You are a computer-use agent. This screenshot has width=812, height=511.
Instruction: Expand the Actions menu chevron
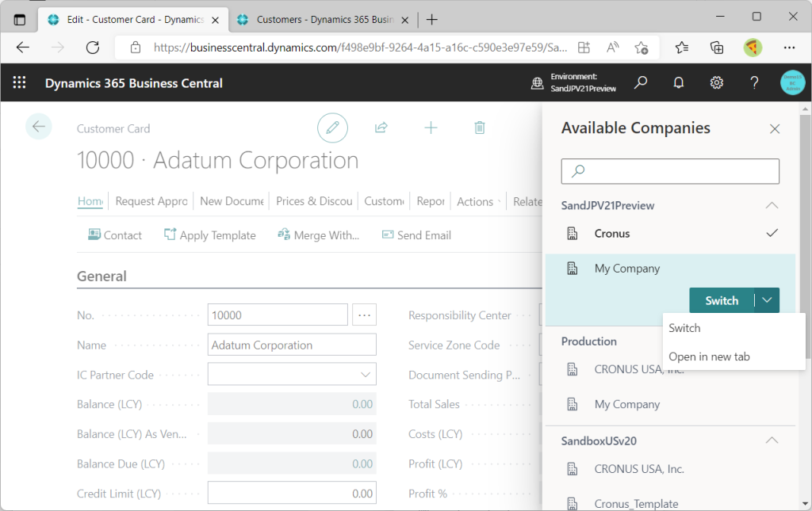[x=499, y=202]
